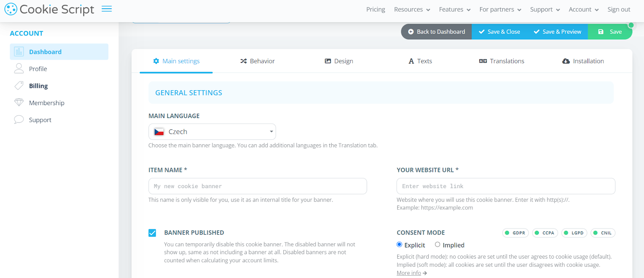Screen dimensions: 644x278
Task: Click the Save & Preview button
Action: click(557, 32)
